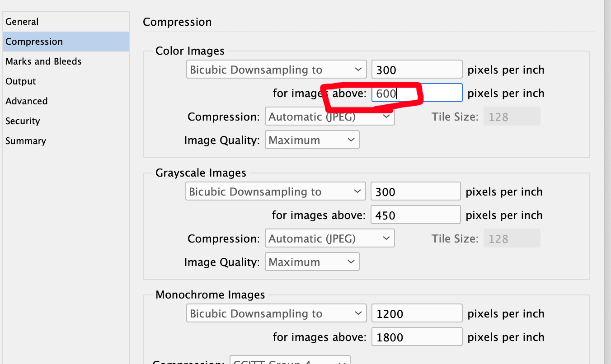Screen dimensions: 611x364
Task: Edit the Grayscale threshold field showing 450
Action: click(415, 215)
